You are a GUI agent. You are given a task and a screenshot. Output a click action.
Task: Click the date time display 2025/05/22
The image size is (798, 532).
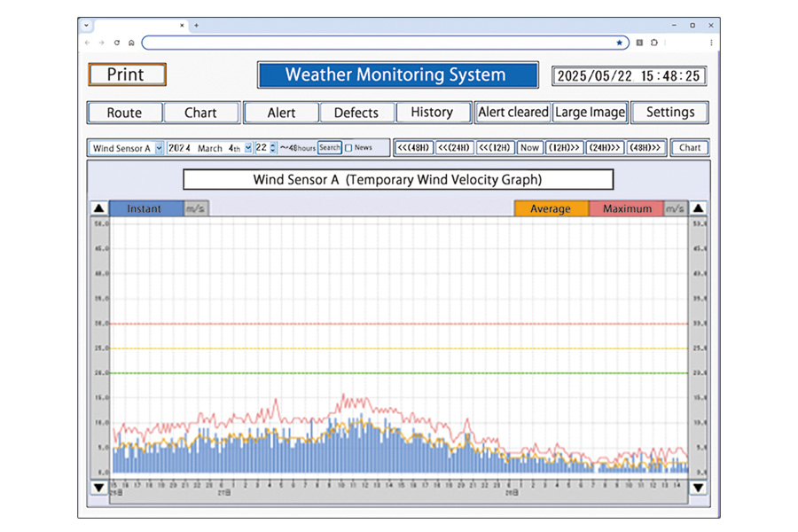pyautogui.click(x=629, y=76)
